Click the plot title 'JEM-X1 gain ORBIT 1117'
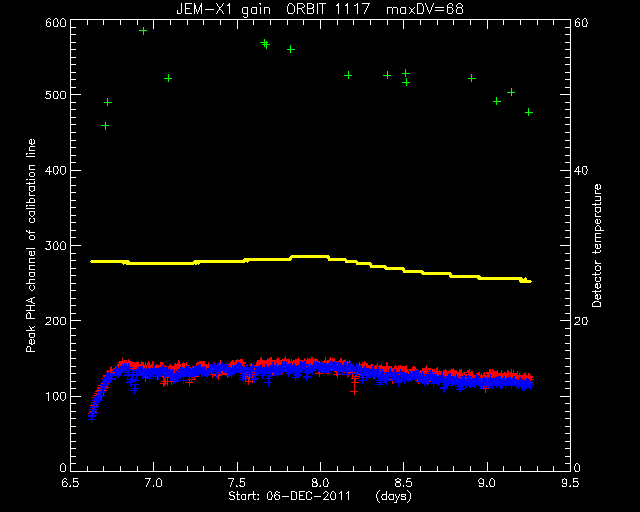 273,9
